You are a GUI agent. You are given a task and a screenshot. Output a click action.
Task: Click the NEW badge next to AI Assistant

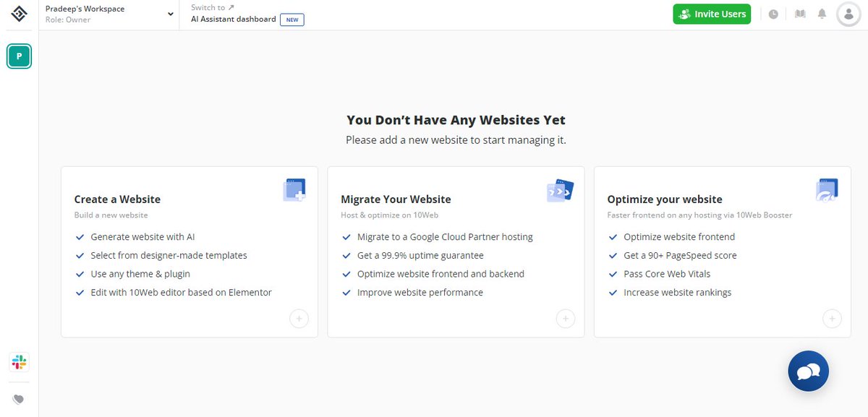click(x=292, y=20)
